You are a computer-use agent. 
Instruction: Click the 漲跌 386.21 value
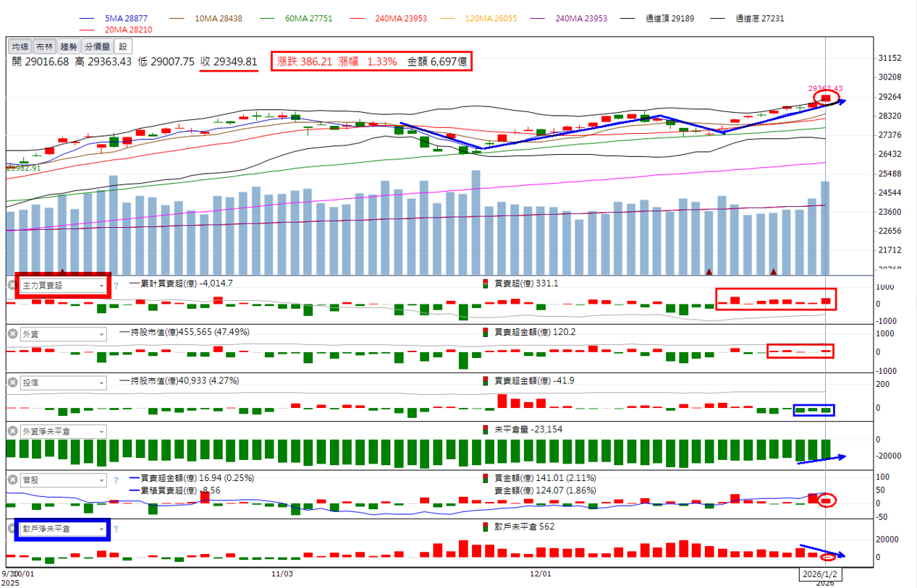pos(305,61)
